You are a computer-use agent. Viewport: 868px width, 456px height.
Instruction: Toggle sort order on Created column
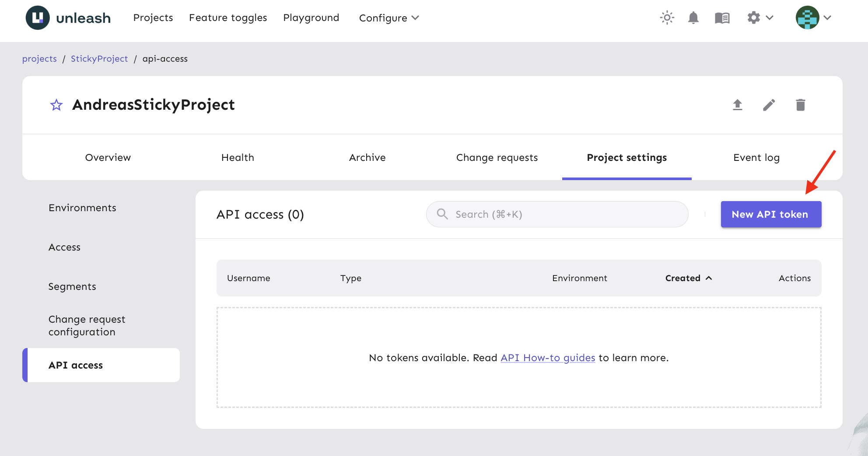coord(688,278)
